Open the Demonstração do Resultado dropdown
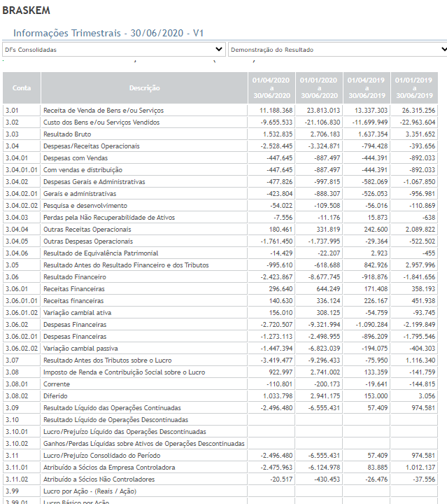The width and height of the screenshot is (447, 504). point(337,50)
